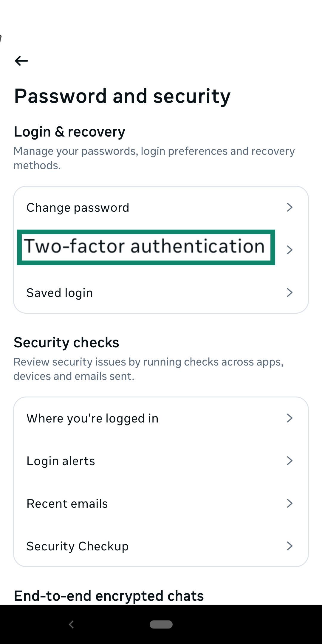View Login alerts
This screenshot has width=322, height=644.
tap(61, 461)
